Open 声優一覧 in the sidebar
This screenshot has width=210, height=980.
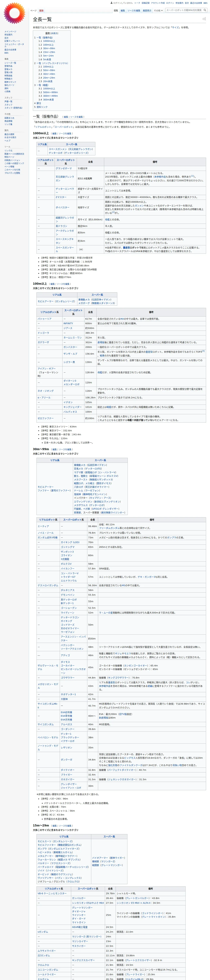point(8,102)
